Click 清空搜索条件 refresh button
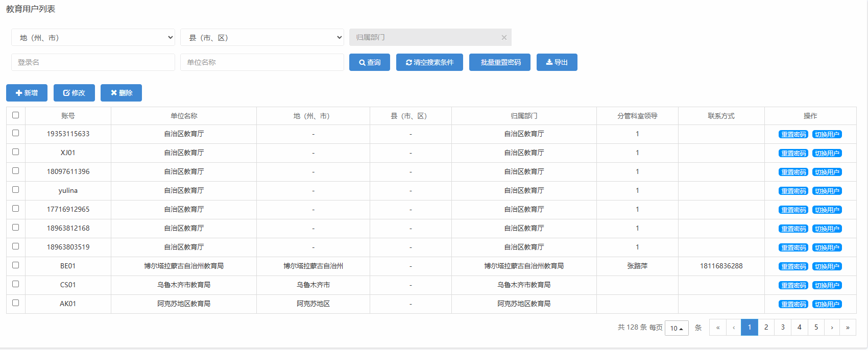 429,62
